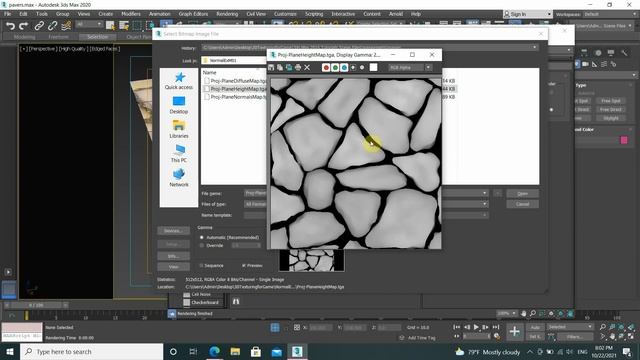640x360 pixels.
Task: Select the Link tool icon
Action: coord(39,26)
